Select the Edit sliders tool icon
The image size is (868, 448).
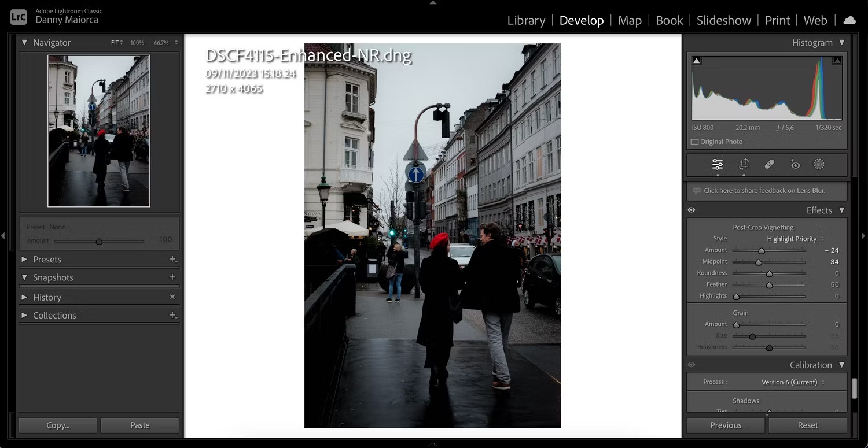click(718, 165)
